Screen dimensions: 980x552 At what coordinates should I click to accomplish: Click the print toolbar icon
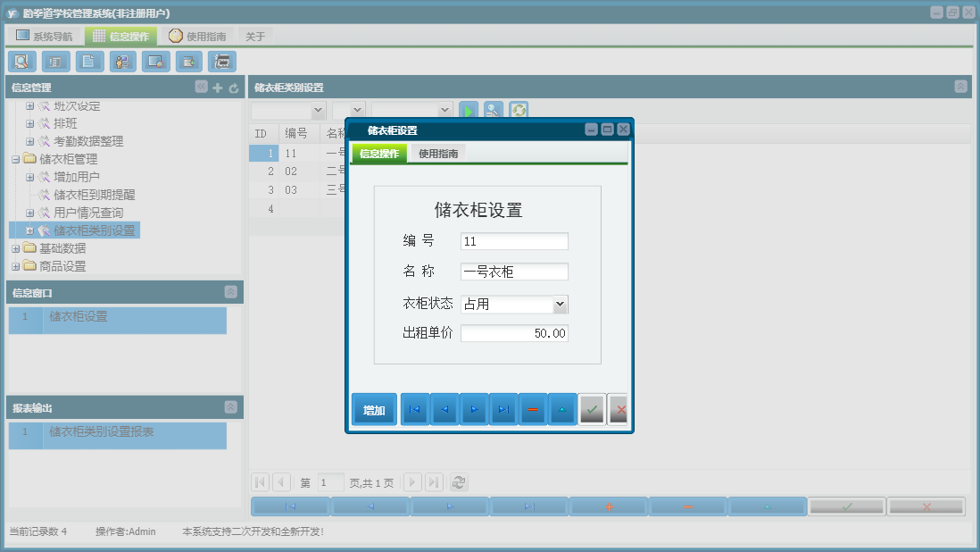point(221,61)
